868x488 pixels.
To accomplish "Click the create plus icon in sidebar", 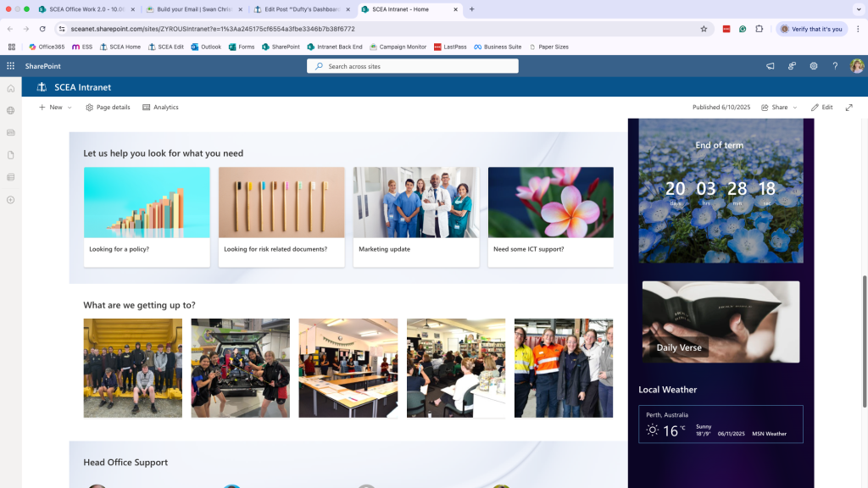I will point(10,200).
